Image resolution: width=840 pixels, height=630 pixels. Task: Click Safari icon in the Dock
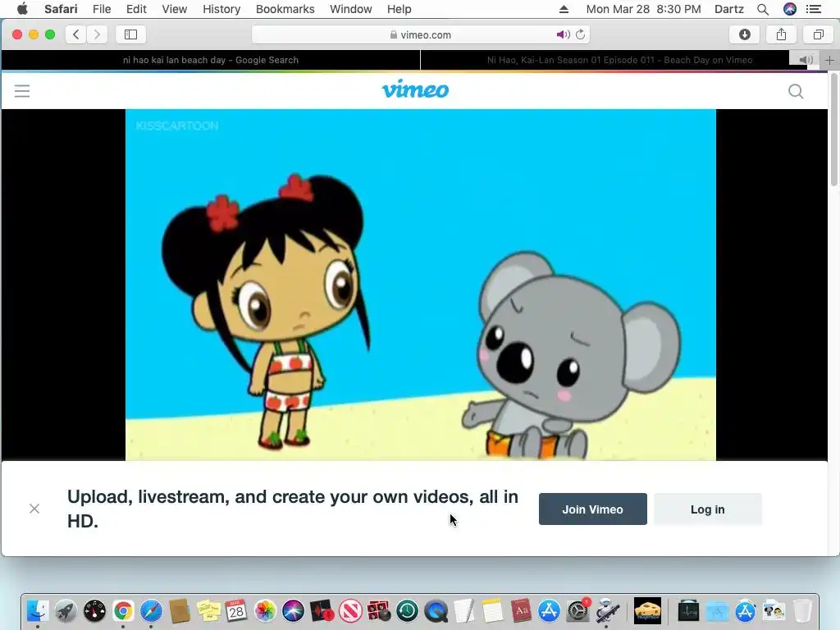[151, 610]
